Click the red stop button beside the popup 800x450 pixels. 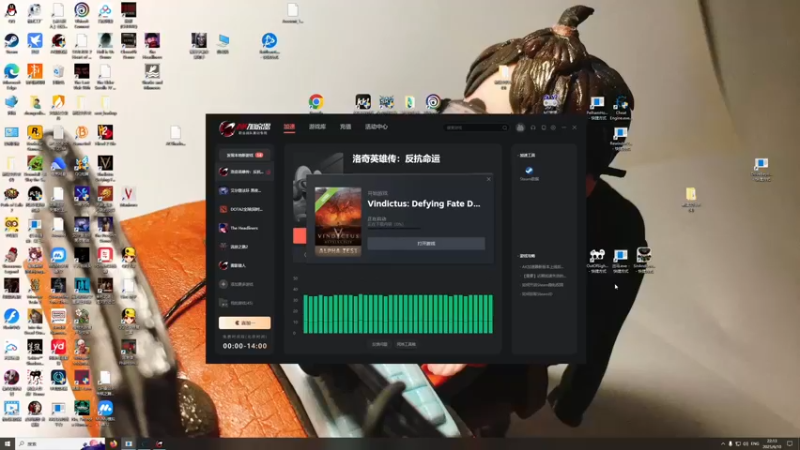(x=299, y=236)
